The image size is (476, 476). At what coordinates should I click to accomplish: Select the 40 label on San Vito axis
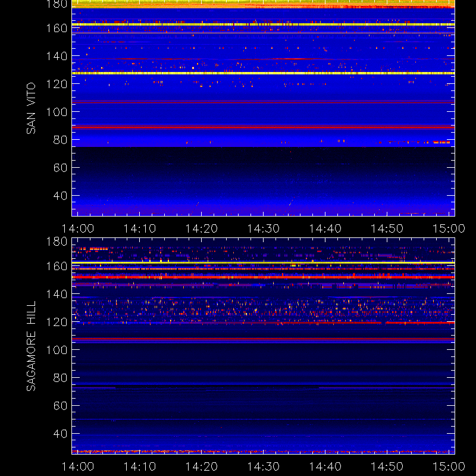pyautogui.click(x=60, y=196)
